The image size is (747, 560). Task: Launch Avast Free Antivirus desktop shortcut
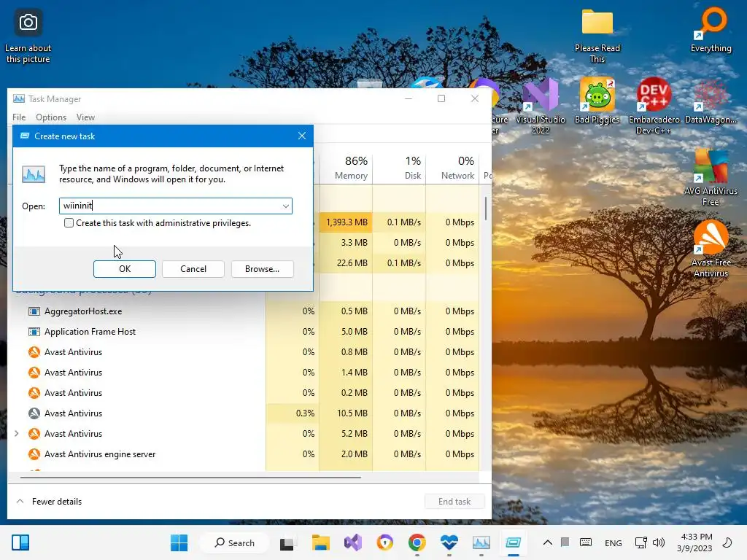pos(711,249)
